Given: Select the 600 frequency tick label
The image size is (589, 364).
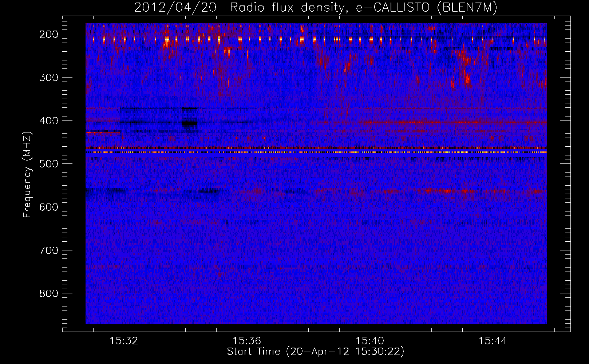Looking at the screenshot, I should 49,207.
